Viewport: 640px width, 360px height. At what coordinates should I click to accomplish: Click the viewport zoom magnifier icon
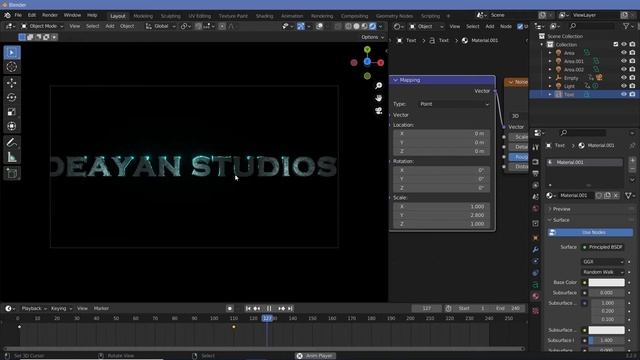pos(379,86)
